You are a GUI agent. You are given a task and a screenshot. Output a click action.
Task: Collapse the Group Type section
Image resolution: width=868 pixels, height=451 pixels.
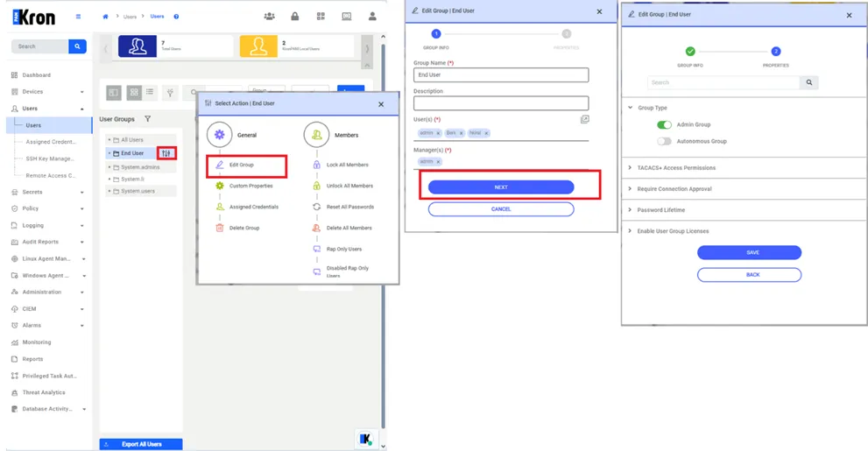(630, 108)
